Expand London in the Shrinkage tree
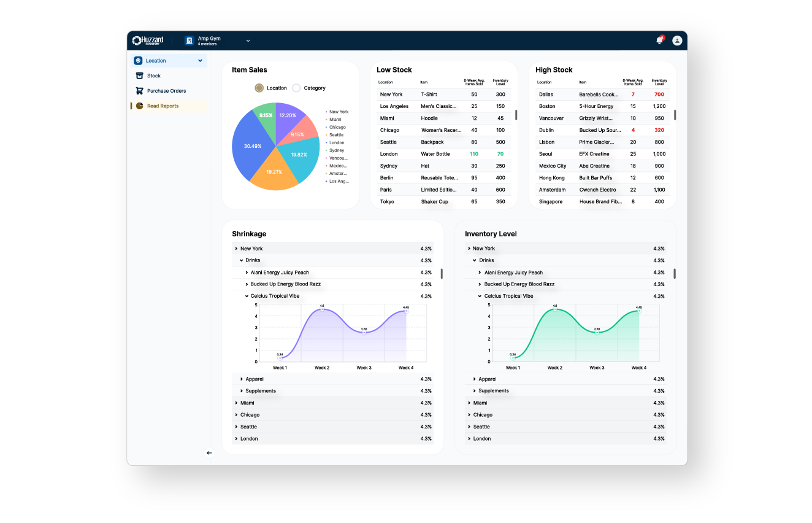This screenshot has height=523, width=812. coord(236,439)
